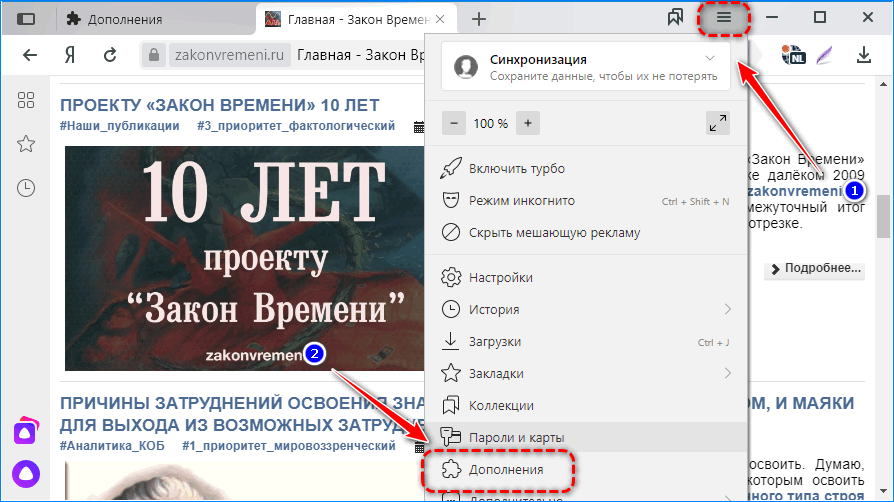Expand the Закладки submenu
Image resolution: width=894 pixels, height=502 pixels.
(586, 374)
